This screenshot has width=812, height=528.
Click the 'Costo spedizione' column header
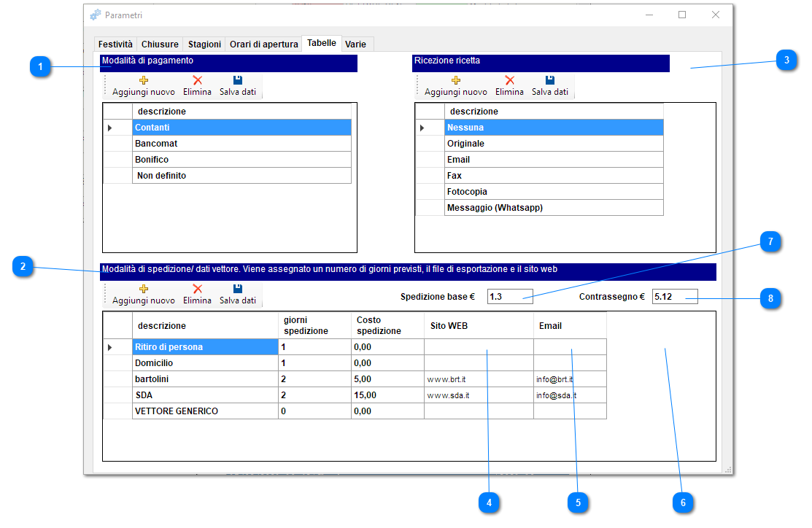click(x=388, y=325)
